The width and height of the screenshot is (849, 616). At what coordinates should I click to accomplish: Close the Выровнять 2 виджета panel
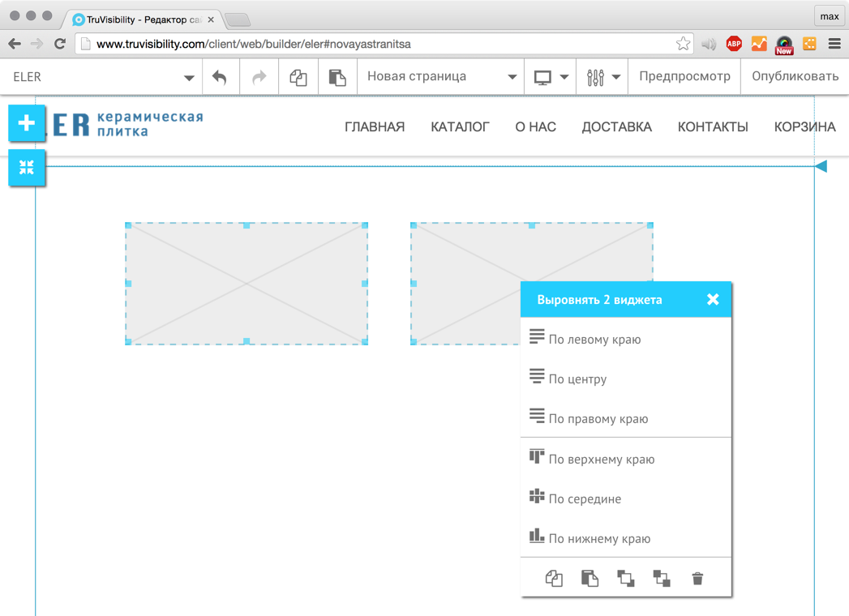coord(713,299)
